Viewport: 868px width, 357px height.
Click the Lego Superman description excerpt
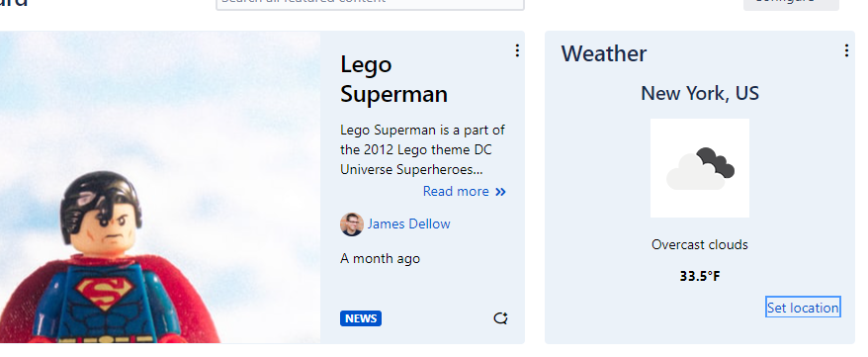422,150
